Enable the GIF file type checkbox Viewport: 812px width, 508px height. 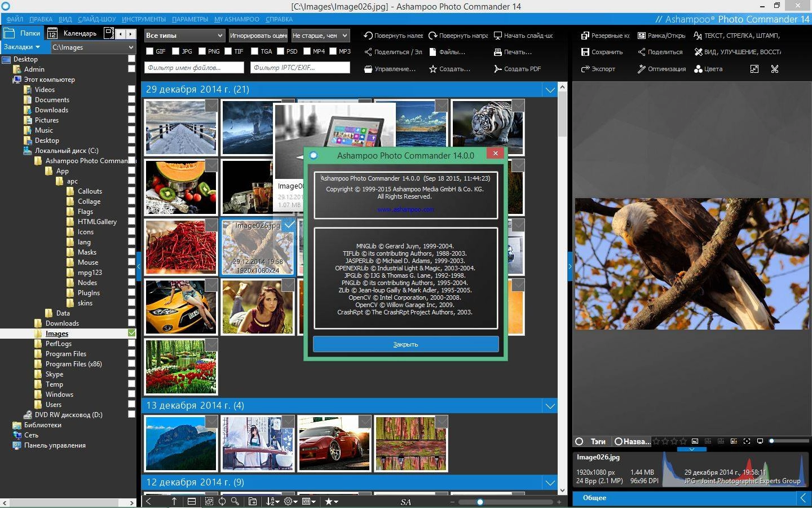click(149, 51)
